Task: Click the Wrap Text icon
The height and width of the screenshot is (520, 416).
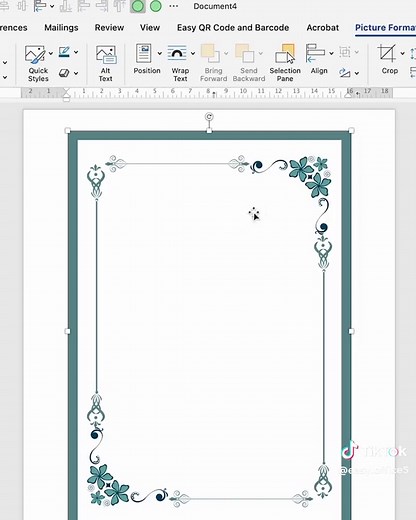Action: [177, 53]
